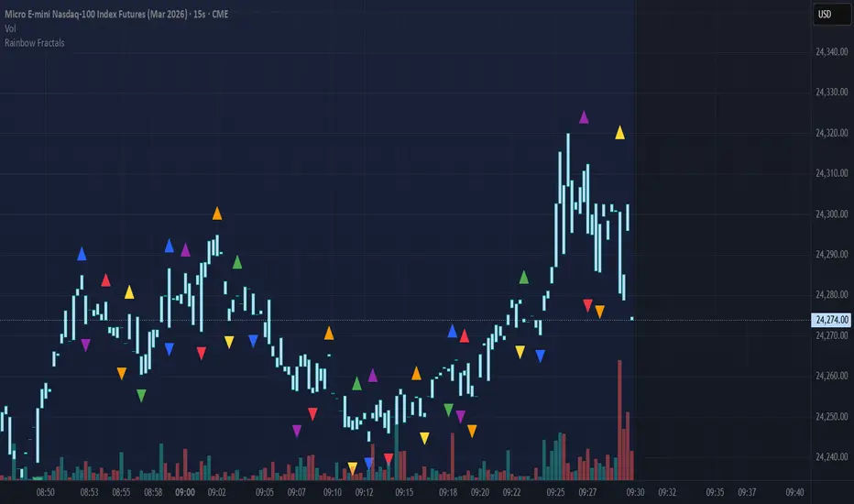Screen dimensions: 854x504
Task: Open the USD currency selector
Action: pyautogui.click(x=832, y=15)
